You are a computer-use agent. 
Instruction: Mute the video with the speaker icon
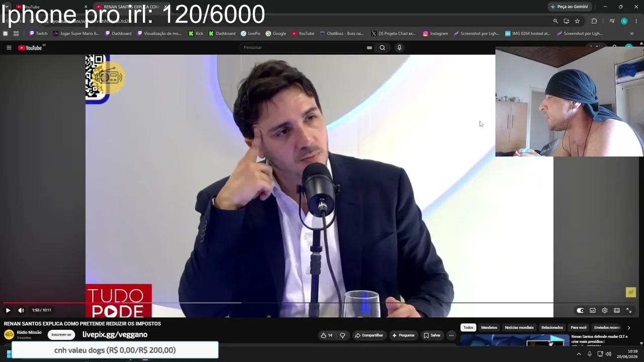(21, 310)
